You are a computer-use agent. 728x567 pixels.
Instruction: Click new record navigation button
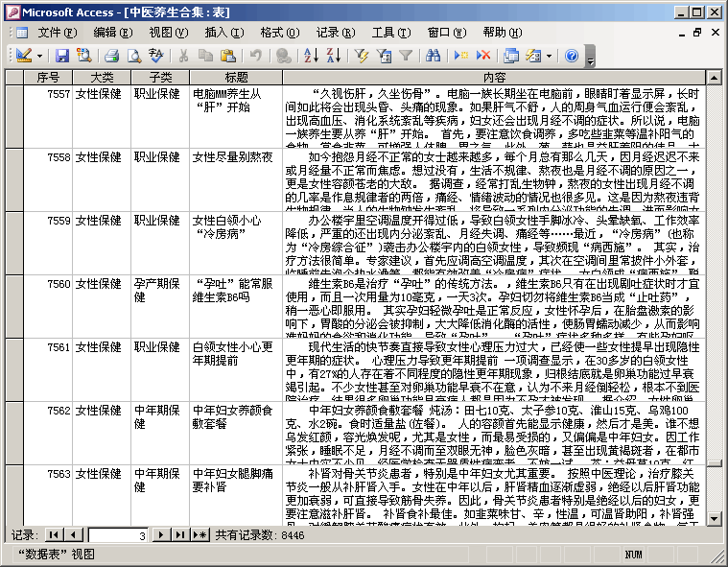click(200, 535)
